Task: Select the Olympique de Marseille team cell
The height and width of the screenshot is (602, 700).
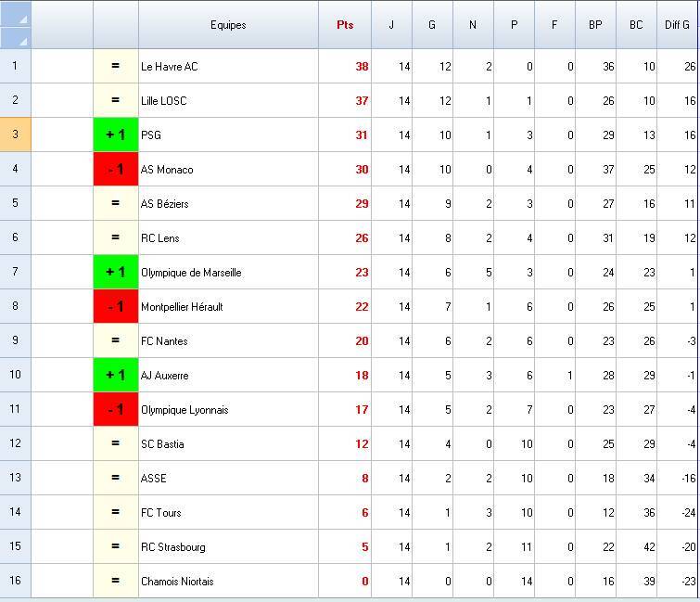Action: coord(228,273)
